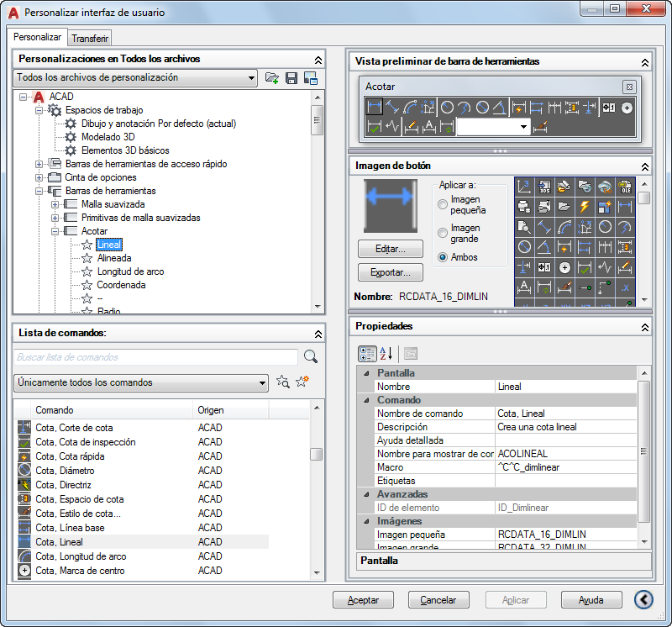Click the create new command star icon
The height and width of the screenshot is (627, 672).
tap(302, 381)
